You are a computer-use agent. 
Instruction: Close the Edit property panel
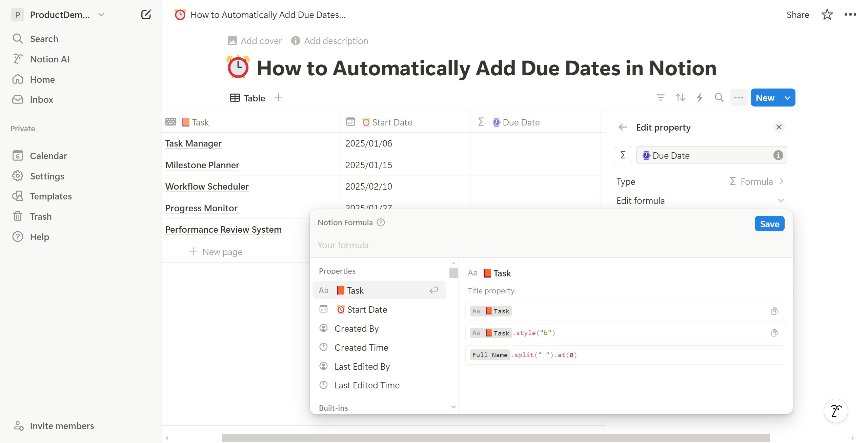pos(779,127)
